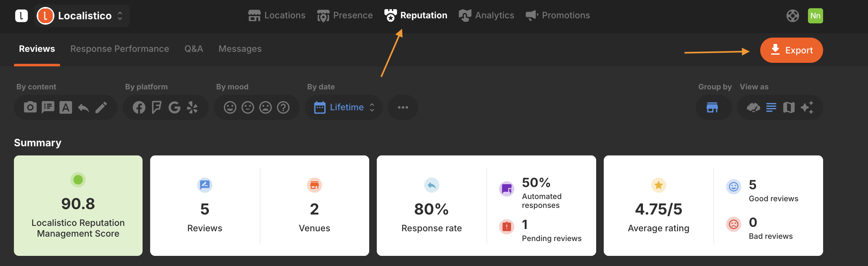This screenshot has width=868, height=266.
Task: Toggle the neutral mood filter
Action: (x=248, y=107)
